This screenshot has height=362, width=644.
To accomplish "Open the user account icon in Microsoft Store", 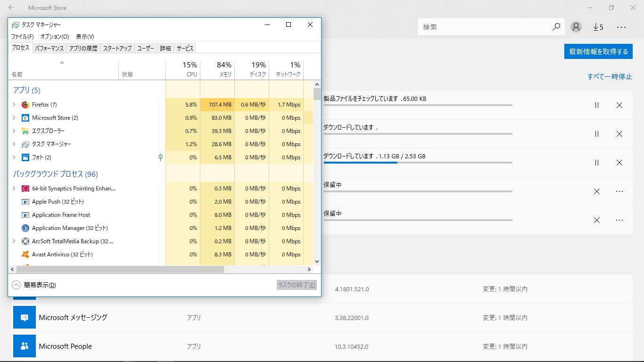I will pyautogui.click(x=576, y=27).
